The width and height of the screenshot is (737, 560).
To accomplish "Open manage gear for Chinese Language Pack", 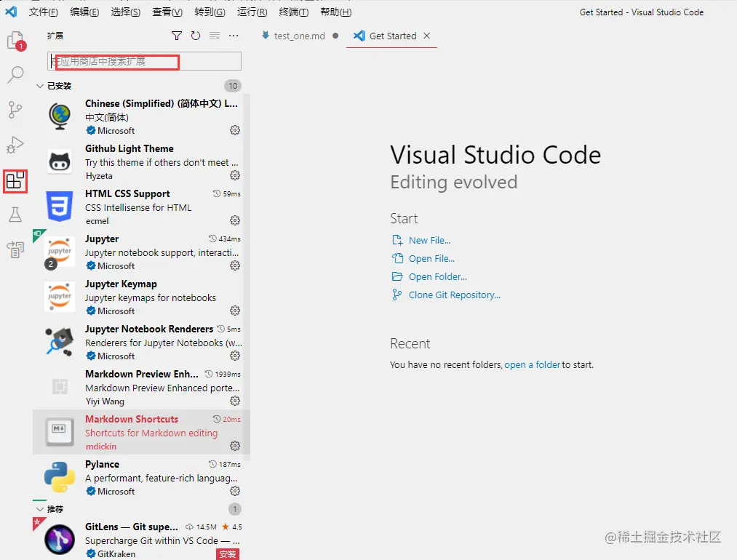I will 235,130.
